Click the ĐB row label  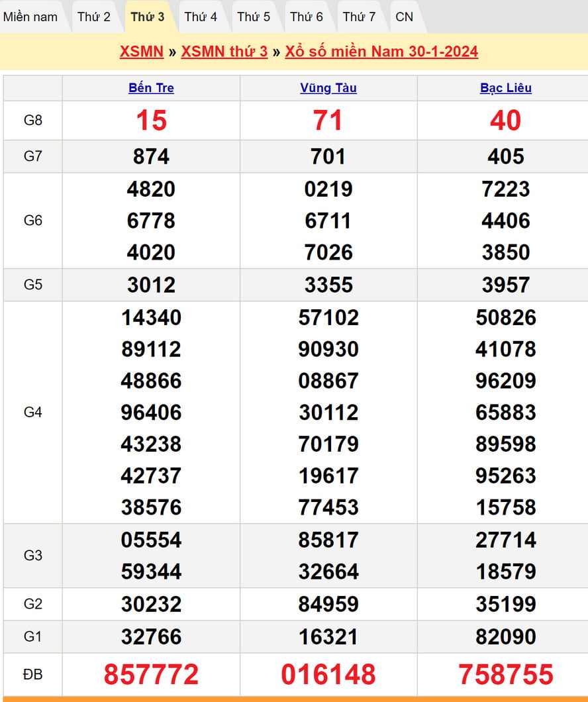33,674
